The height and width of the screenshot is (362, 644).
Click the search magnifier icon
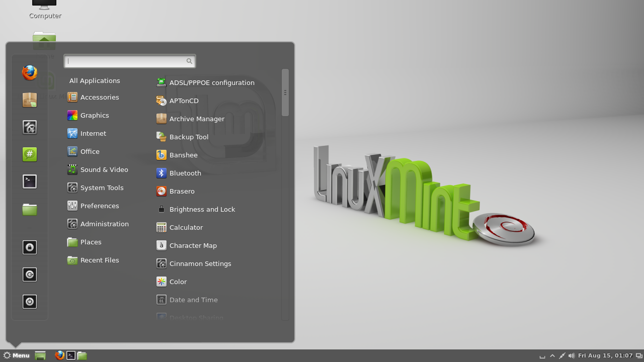tap(189, 61)
